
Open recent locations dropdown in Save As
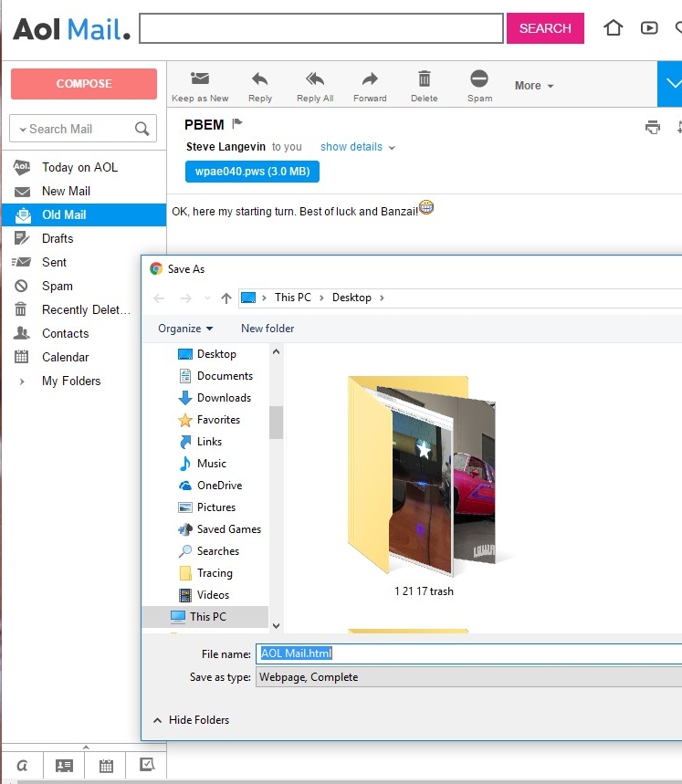click(x=207, y=298)
